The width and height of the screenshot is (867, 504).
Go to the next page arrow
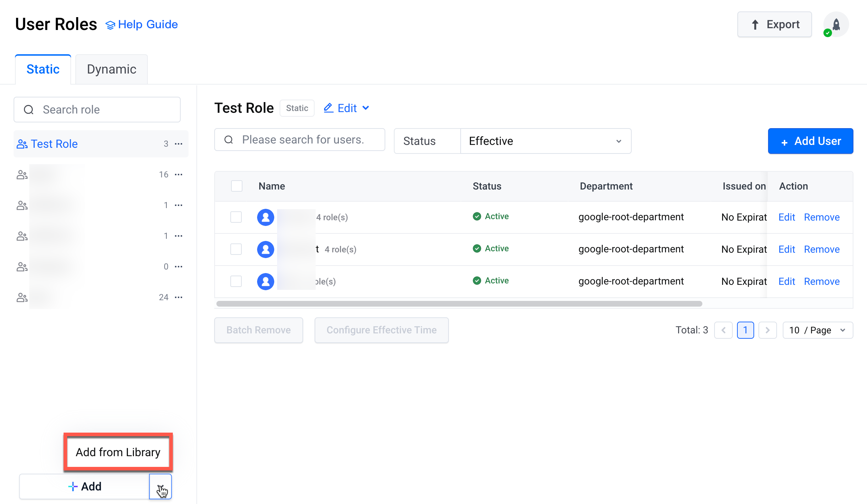[767, 330]
